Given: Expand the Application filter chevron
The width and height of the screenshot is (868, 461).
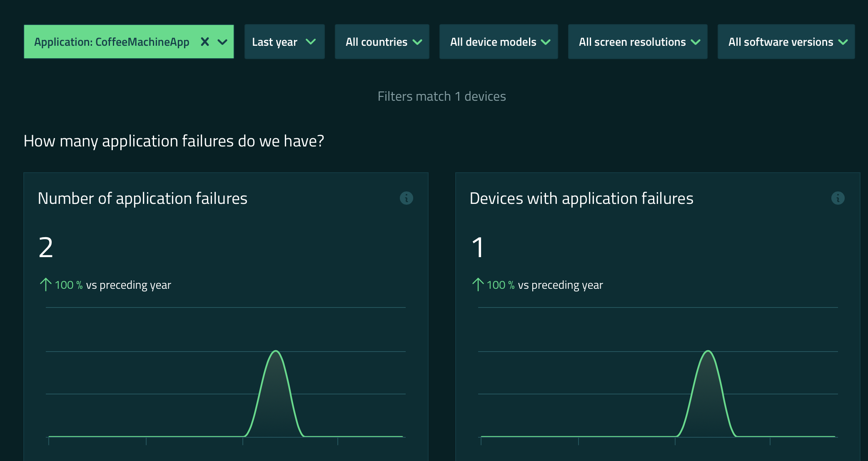Looking at the screenshot, I should (223, 42).
